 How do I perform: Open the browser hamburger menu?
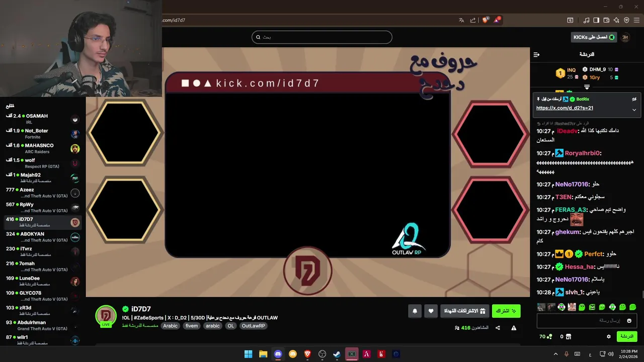636,20
